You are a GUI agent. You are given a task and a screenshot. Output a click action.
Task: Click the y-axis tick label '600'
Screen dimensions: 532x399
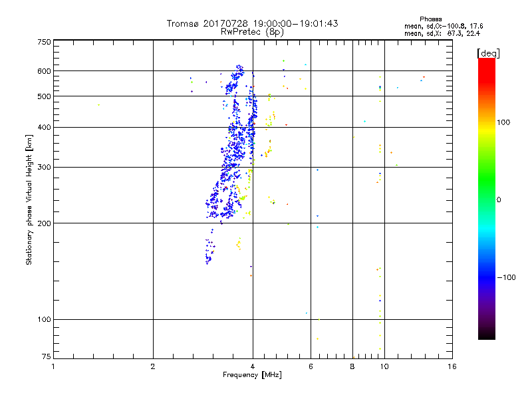[x=44, y=71]
